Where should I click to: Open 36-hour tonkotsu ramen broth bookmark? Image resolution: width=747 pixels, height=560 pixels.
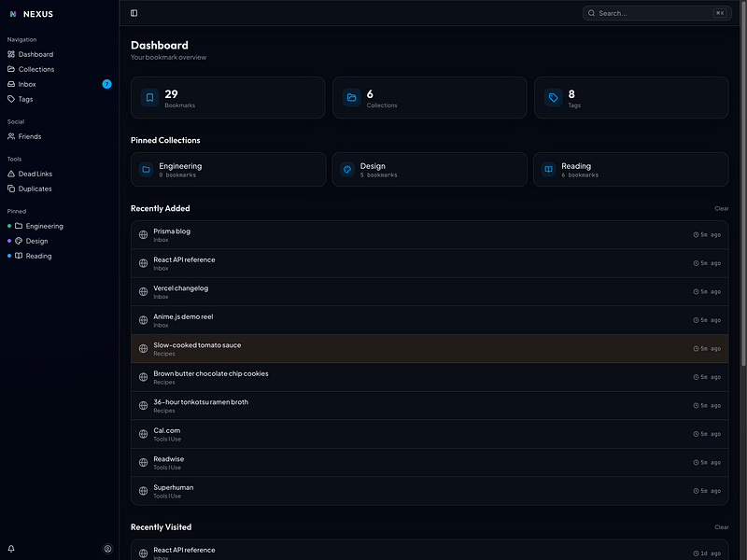click(x=430, y=406)
